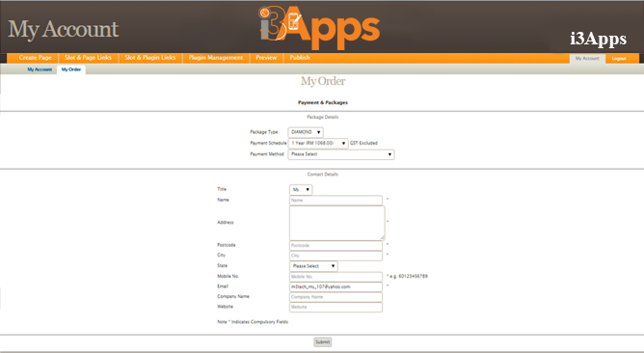Image resolution: width=644 pixels, height=353 pixels.
Task: Submit the order form
Action: pyautogui.click(x=322, y=341)
